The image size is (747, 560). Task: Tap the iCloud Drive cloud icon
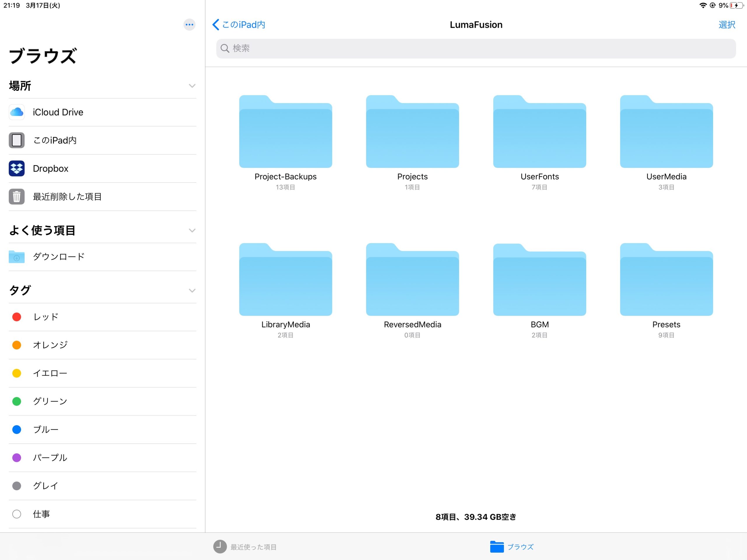[x=17, y=112]
